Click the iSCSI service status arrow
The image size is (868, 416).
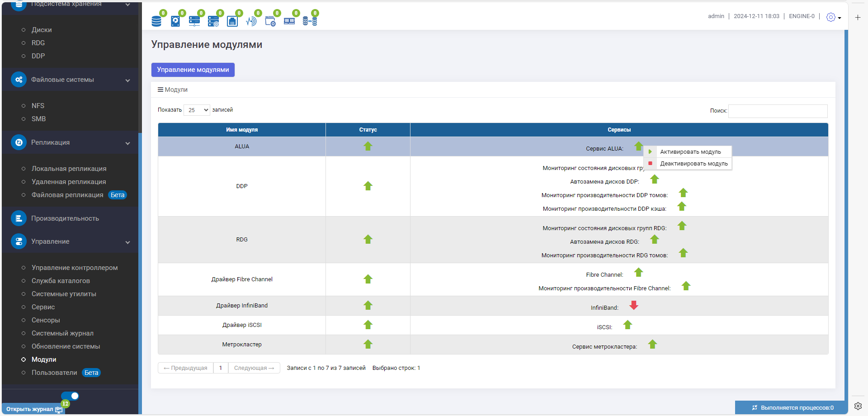627,325
